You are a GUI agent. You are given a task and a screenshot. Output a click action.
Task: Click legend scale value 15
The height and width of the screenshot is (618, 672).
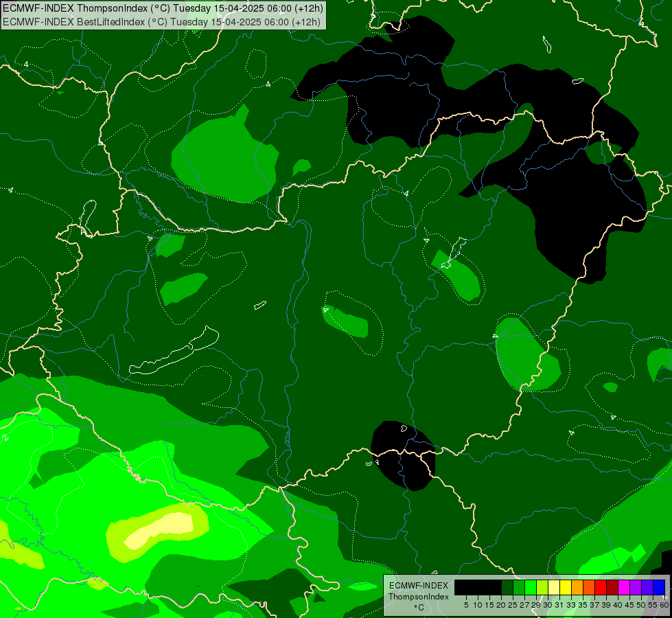pyautogui.click(x=489, y=605)
